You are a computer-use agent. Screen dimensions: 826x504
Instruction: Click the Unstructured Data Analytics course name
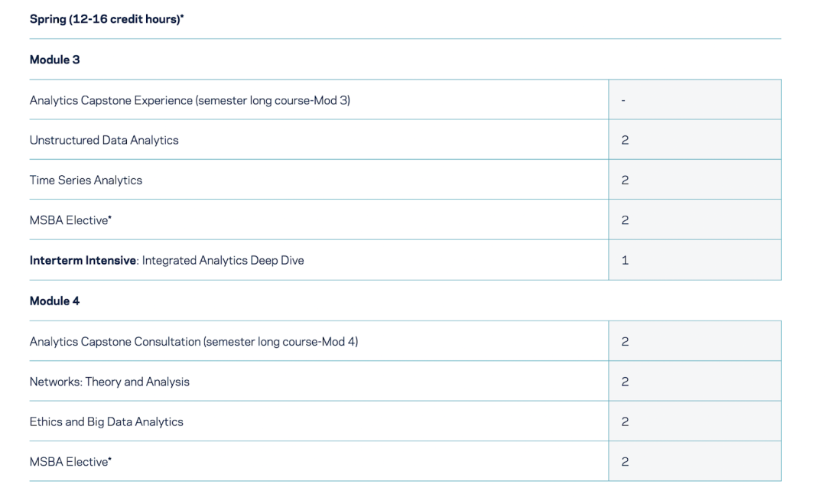104,140
